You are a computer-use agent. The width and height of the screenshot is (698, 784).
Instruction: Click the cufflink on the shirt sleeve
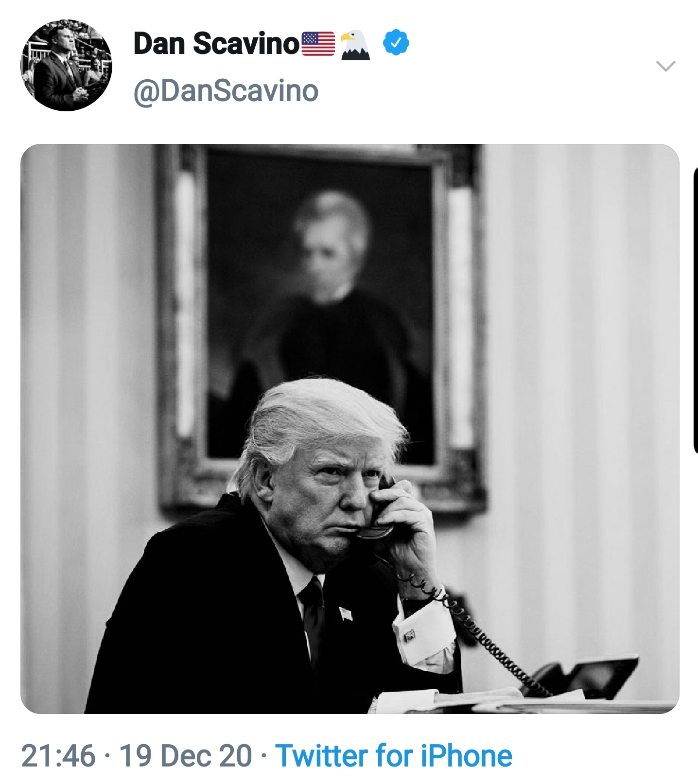point(409,635)
